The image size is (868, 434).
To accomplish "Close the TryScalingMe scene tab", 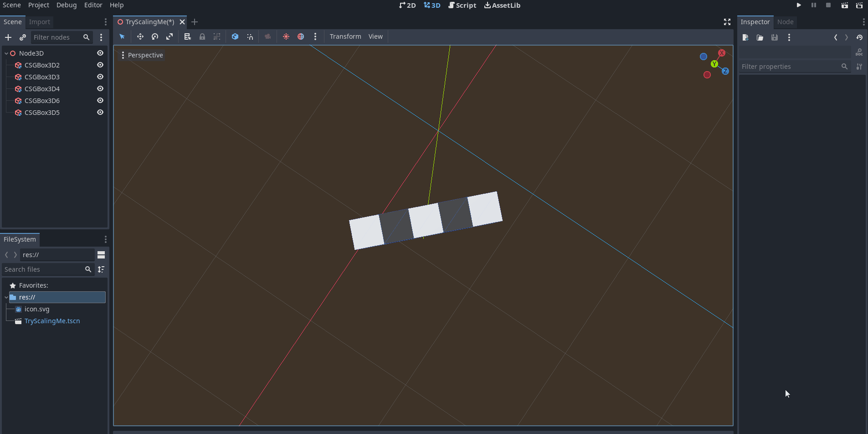I will (x=182, y=22).
